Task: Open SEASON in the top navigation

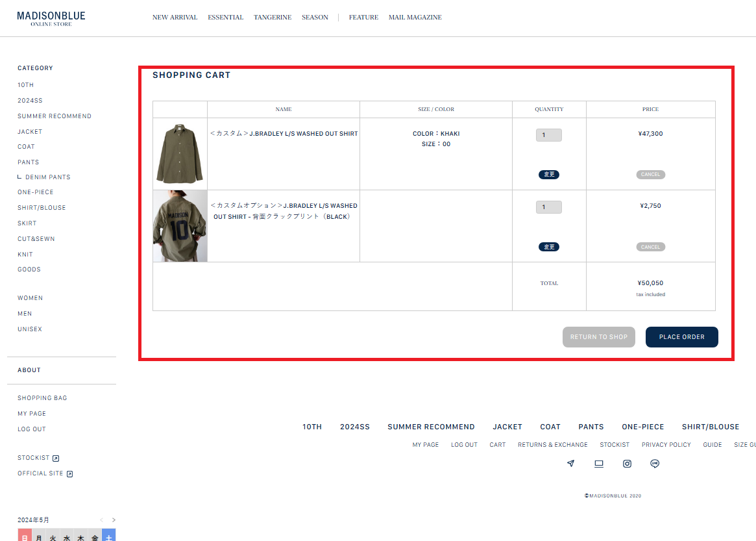Action: pos(315,18)
